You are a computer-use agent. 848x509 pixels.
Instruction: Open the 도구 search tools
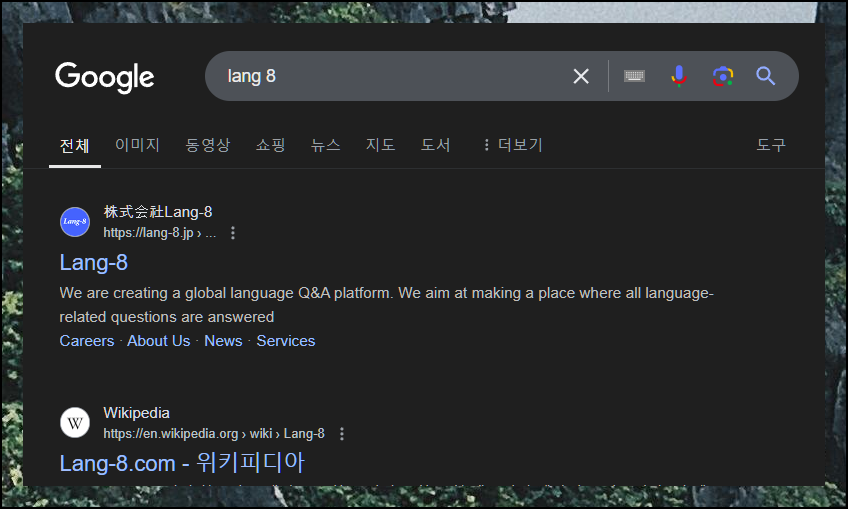click(x=771, y=145)
